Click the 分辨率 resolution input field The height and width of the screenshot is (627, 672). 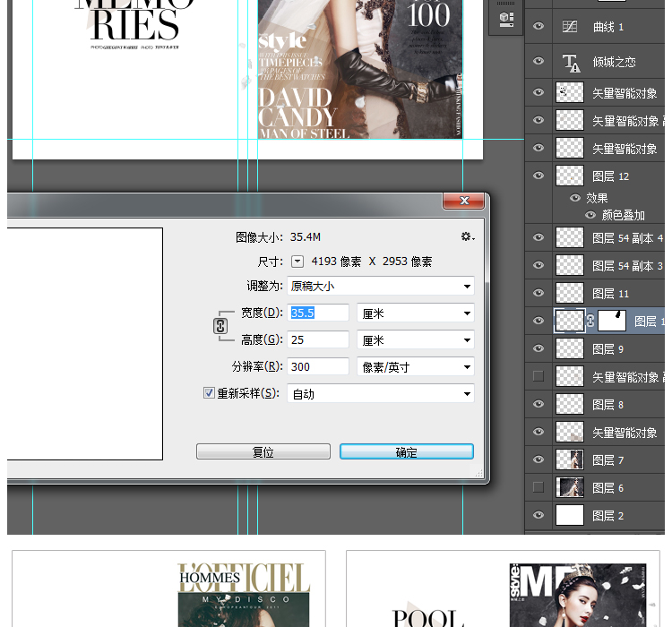click(318, 367)
